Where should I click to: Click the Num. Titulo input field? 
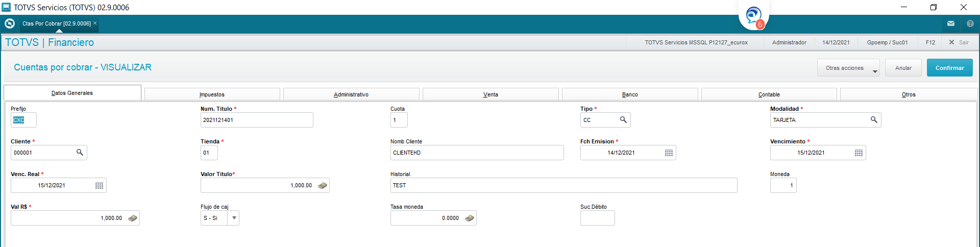[257, 120]
